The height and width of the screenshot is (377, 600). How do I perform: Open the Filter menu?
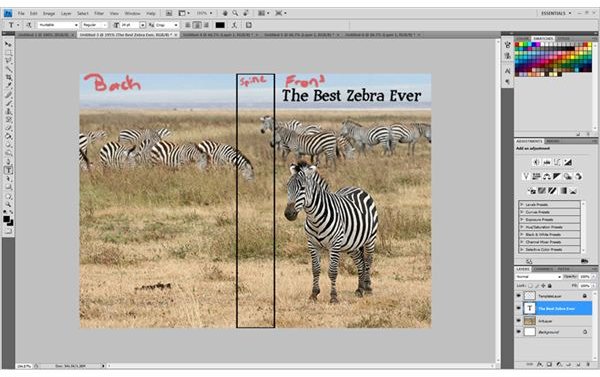point(99,13)
